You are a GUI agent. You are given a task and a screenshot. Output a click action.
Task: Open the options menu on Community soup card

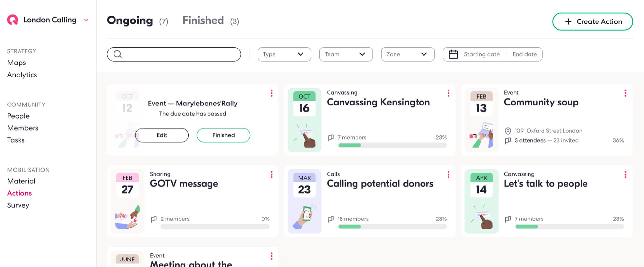625,93
